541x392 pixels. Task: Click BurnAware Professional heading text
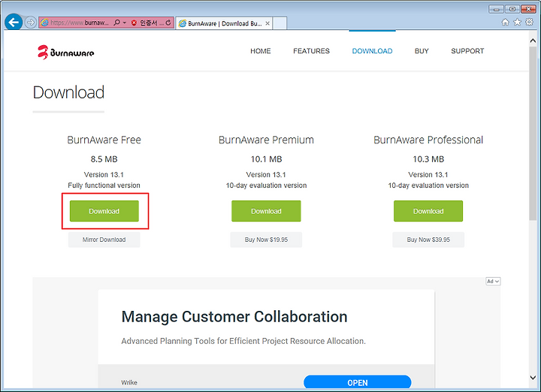(x=428, y=140)
